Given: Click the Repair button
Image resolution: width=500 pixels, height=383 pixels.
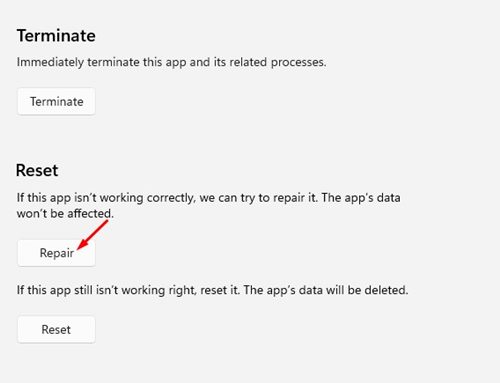Looking at the screenshot, I should [x=56, y=253].
